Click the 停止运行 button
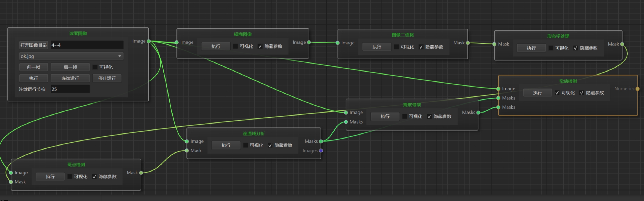This screenshot has width=644, height=201. (107, 78)
